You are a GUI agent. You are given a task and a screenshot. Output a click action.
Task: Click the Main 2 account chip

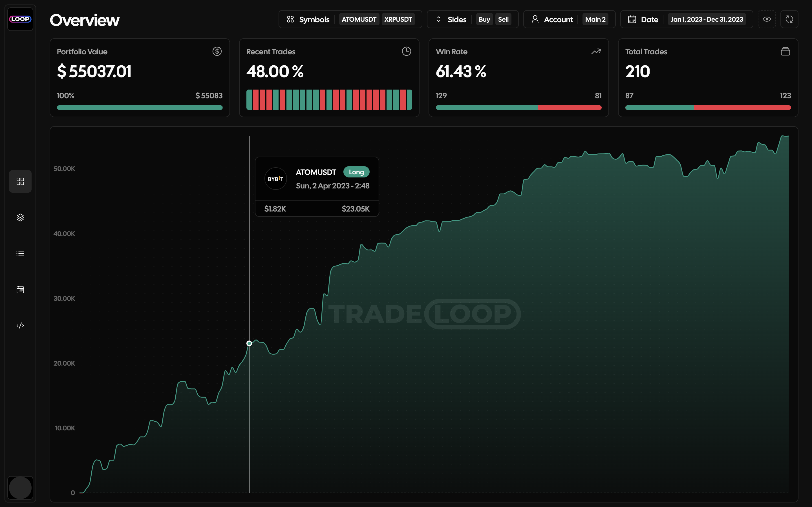click(x=595, y=19)
